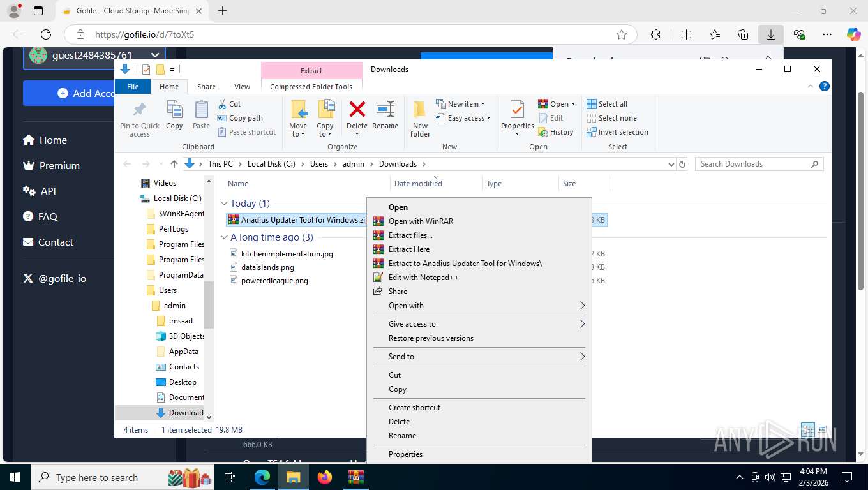Click Select all in ribbon
This screenshot has height=490, width=868.
[607, 104]
